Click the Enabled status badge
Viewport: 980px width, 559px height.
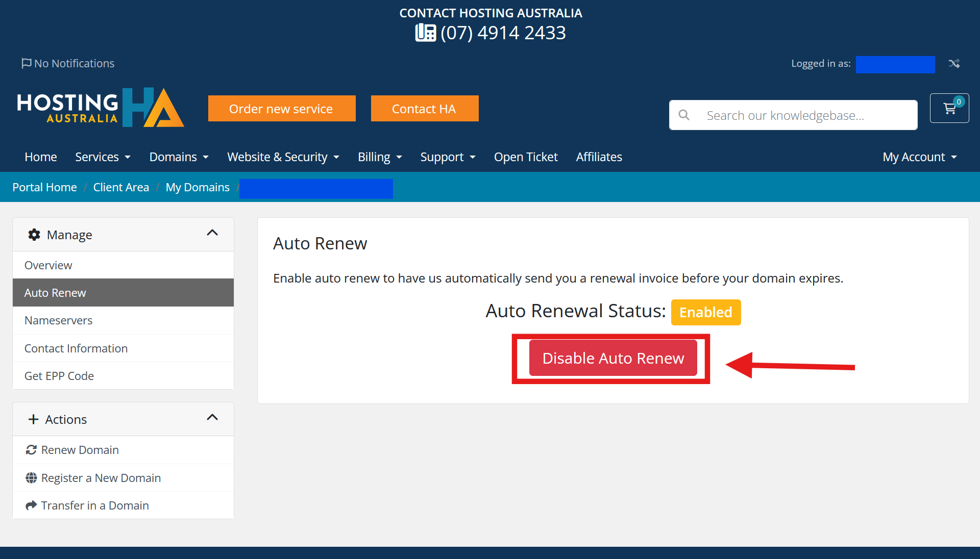click(706, 312)
